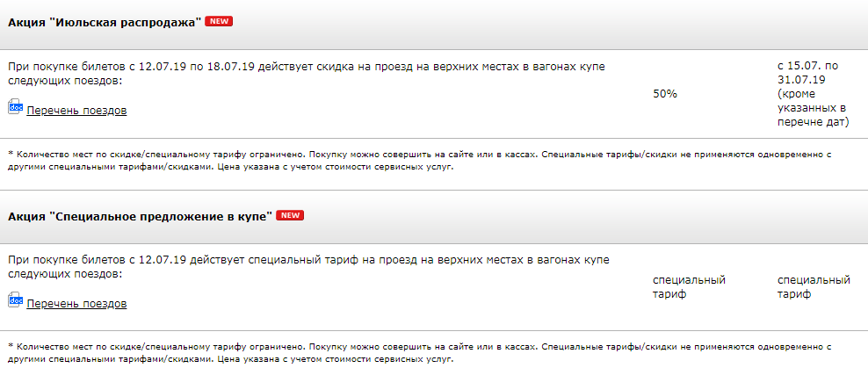Open train list link under Специальное предложение в купе
Viewport: 868px width, 368px height.
pyautogui.click(x=76, y=304)
